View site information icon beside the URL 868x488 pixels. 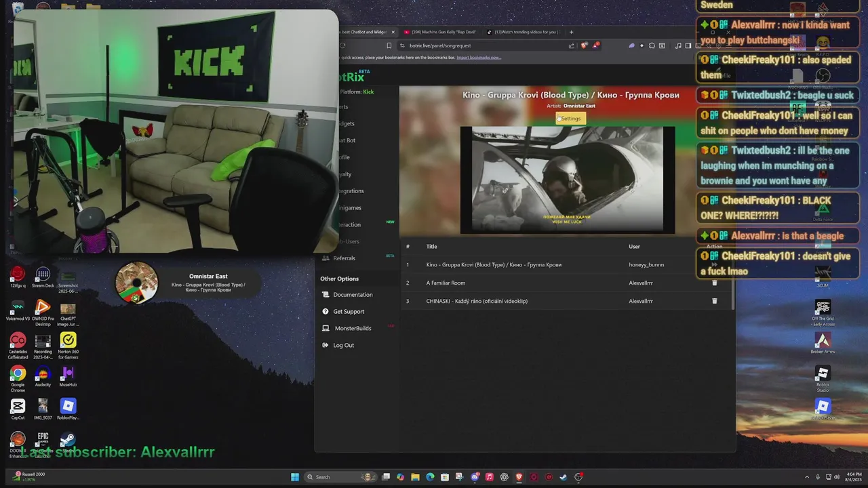pos(402,45)
